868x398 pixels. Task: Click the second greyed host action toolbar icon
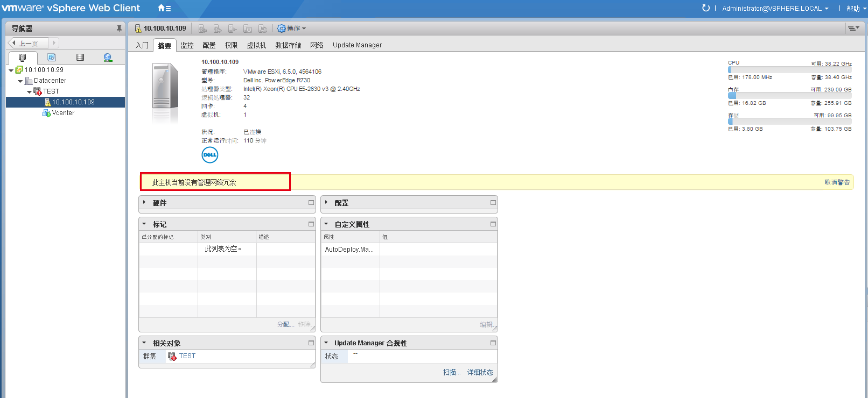pyautogui.click(x=218, y=29)
